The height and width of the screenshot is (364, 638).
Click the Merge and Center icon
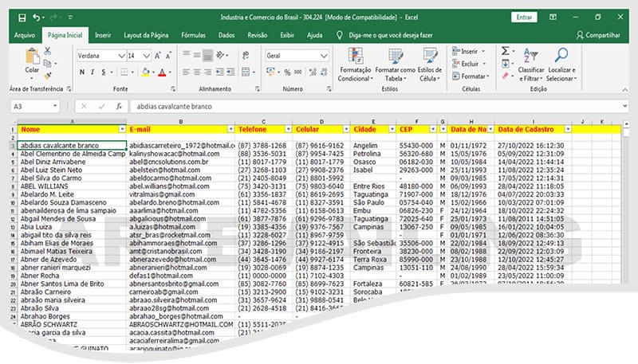pyautogui.click(x=246, y=72)
